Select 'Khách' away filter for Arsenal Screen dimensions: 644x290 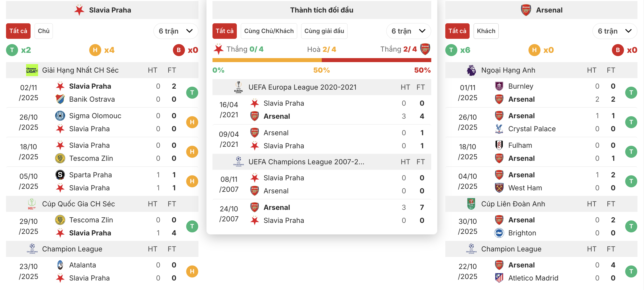point(486,31)
